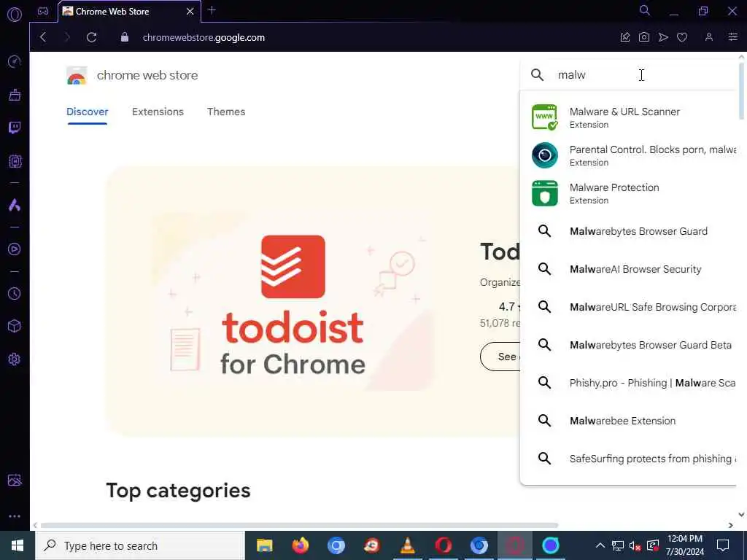The height and width of the screenshot is (560, 747).
Task: Click the page horizontal scrollbar
Action: point(299,525)
